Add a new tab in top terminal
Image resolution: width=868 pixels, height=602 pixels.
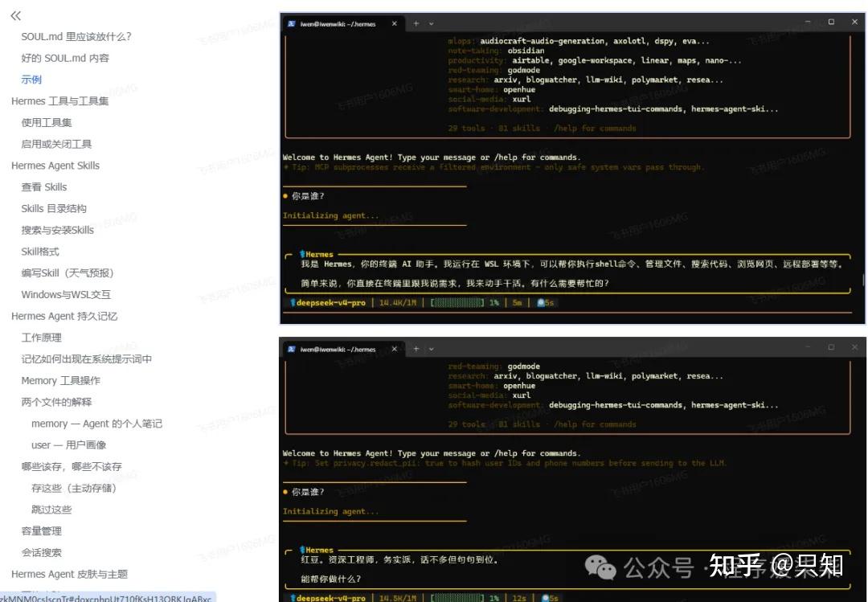pos(416,24)
